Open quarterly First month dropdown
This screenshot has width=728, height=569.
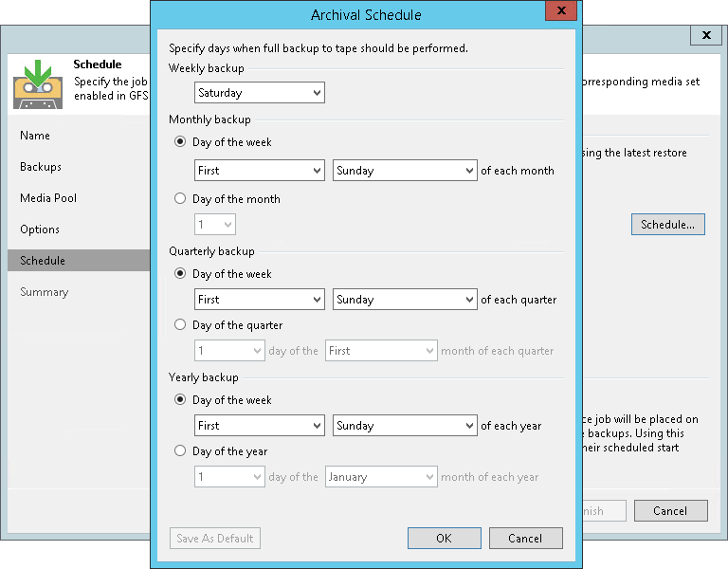(381, 351)
